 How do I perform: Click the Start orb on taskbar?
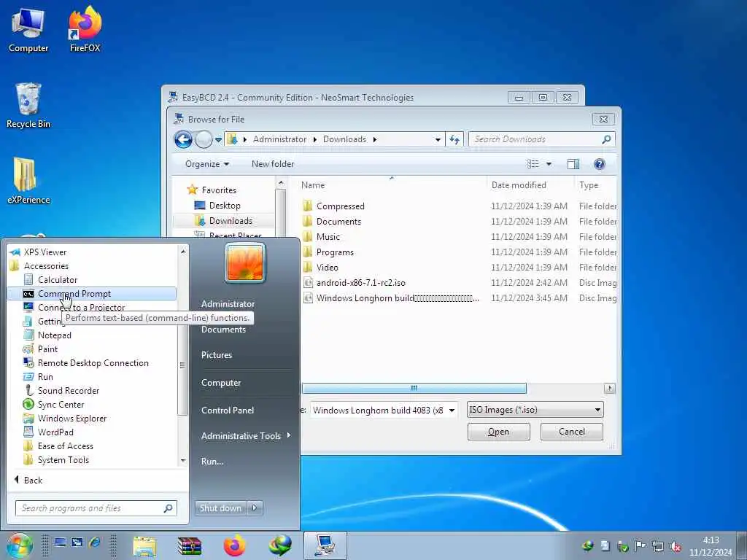pyautogui.click(x=19, y=545)
